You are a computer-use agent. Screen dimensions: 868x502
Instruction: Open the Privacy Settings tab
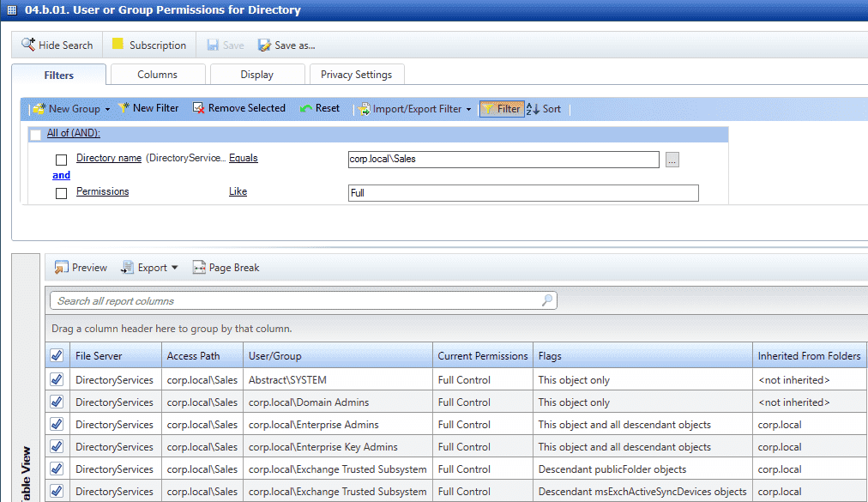pyautogui.click(x=357, y=75)
